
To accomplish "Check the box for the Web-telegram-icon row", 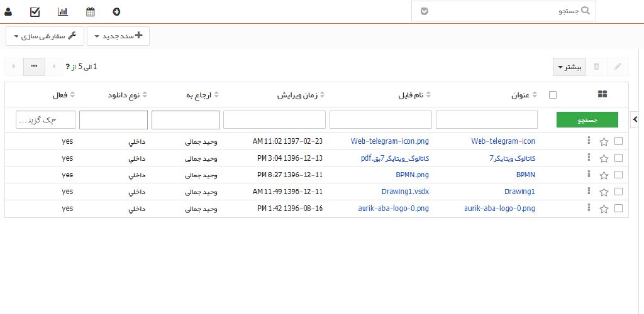I will (x=618, y=141).
